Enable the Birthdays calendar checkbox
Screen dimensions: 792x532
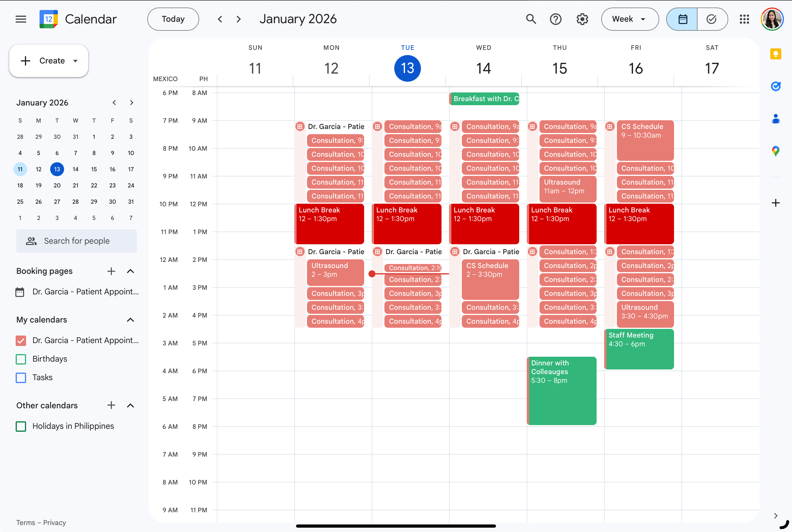click(x=21, y=359)
